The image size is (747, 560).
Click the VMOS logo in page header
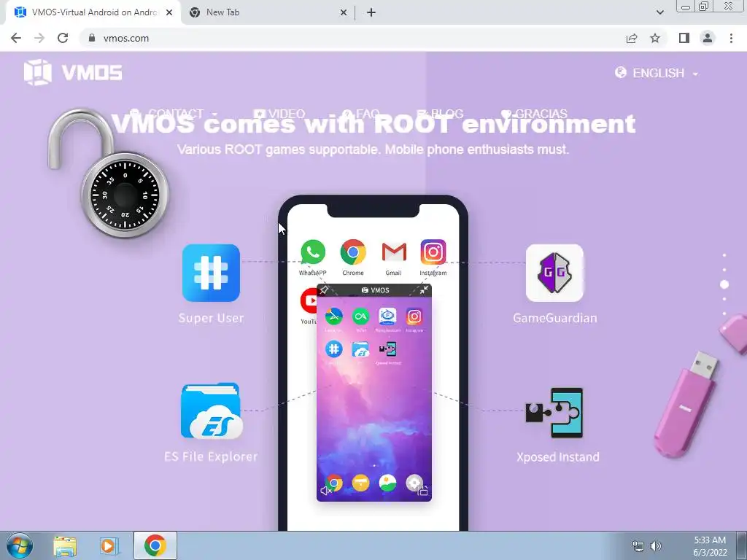73,72
